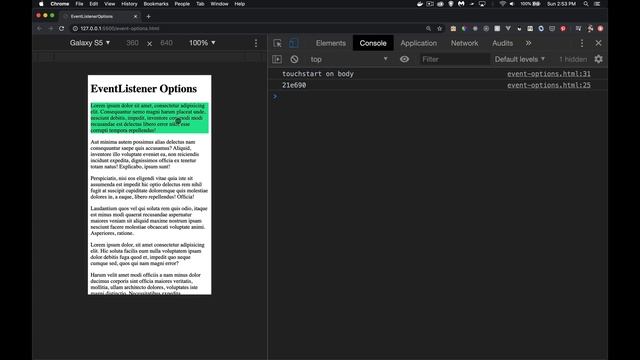Open macOS Spotlight search icon
Viewport: 640px width, 360px height.
(586, 4)
